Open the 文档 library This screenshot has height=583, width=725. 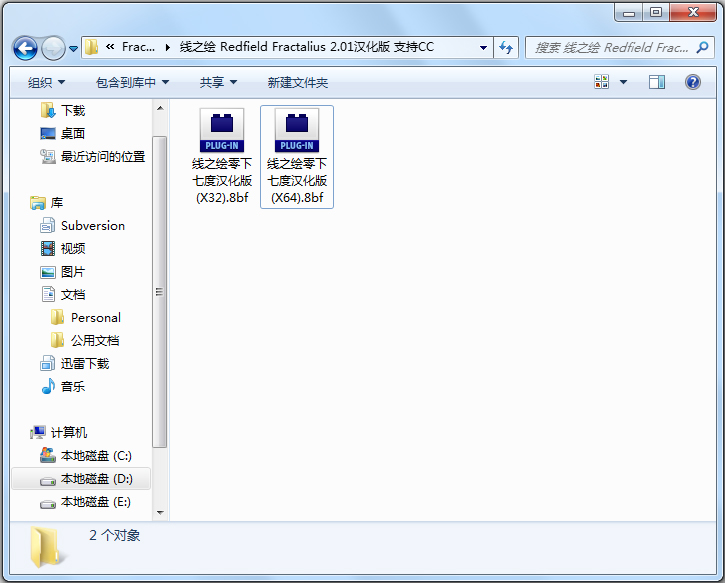pos(73,295)
